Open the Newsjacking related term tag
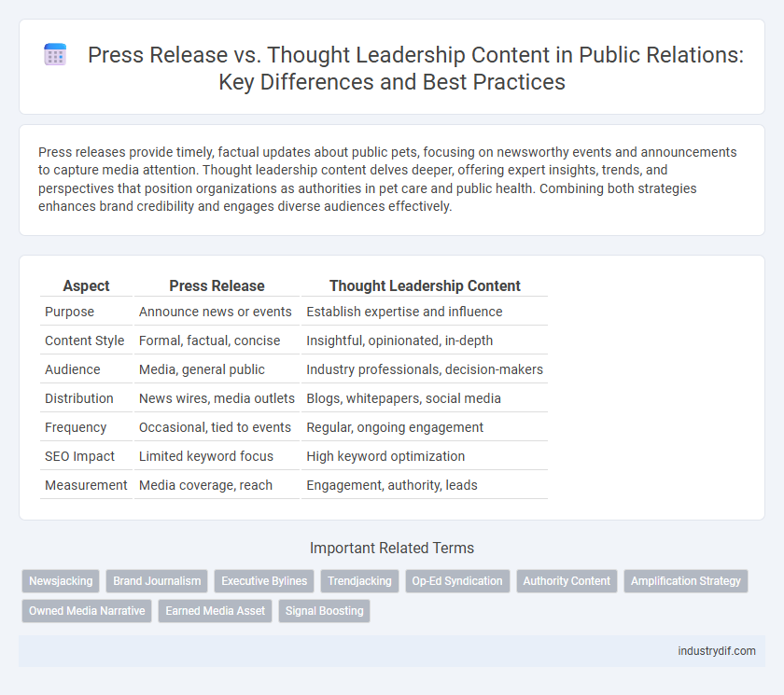This screenshot has height=695, width=784. (61, 581)
